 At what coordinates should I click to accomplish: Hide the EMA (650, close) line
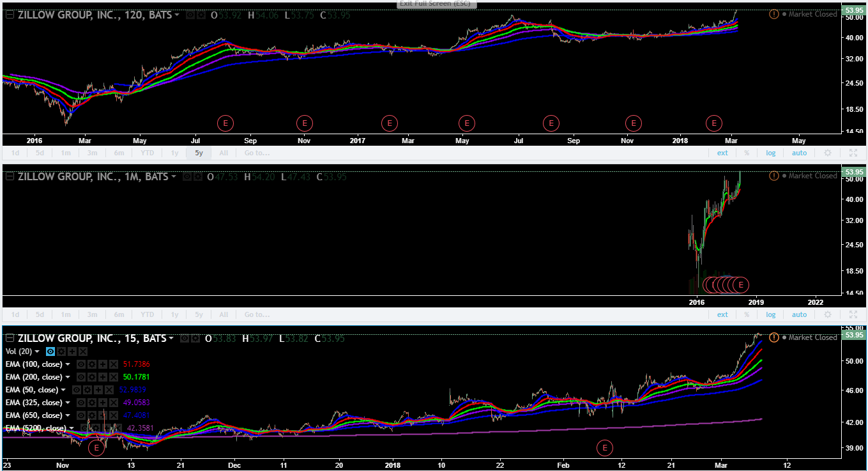(81, 415)
